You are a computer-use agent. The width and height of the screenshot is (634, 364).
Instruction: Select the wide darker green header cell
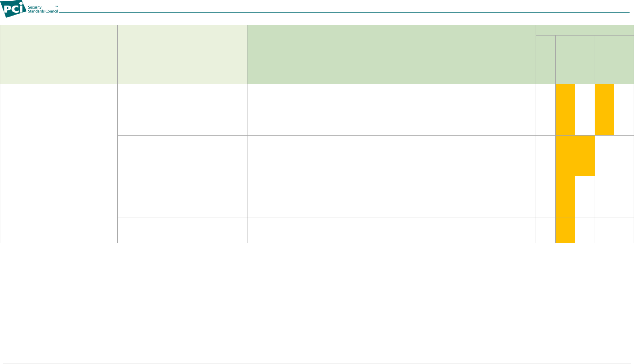(391, 55)
